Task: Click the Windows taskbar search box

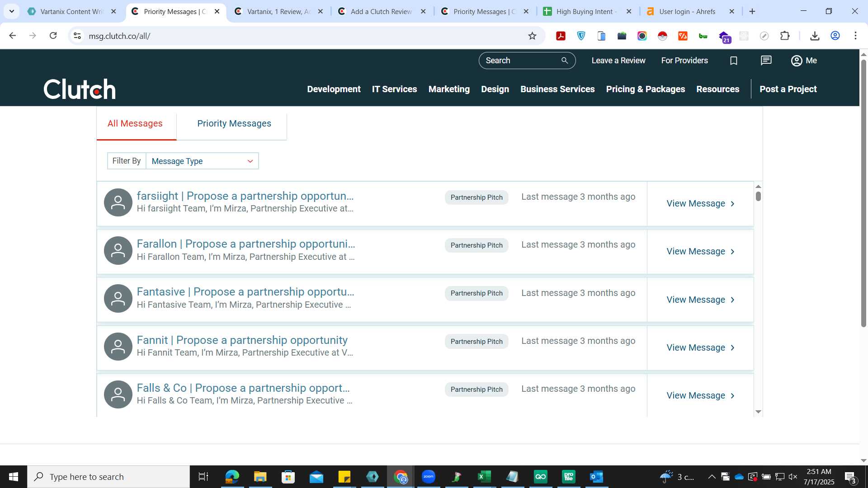Action: [108, 477]
